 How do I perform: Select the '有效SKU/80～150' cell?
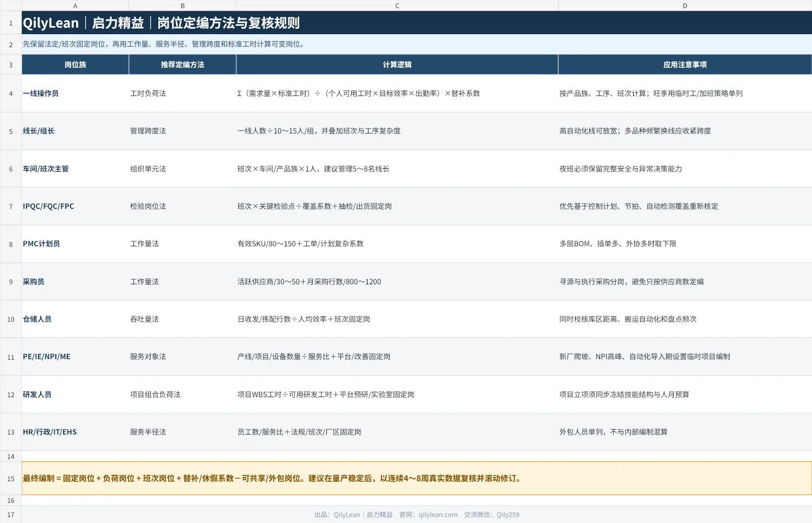click(x=397, y=244)
